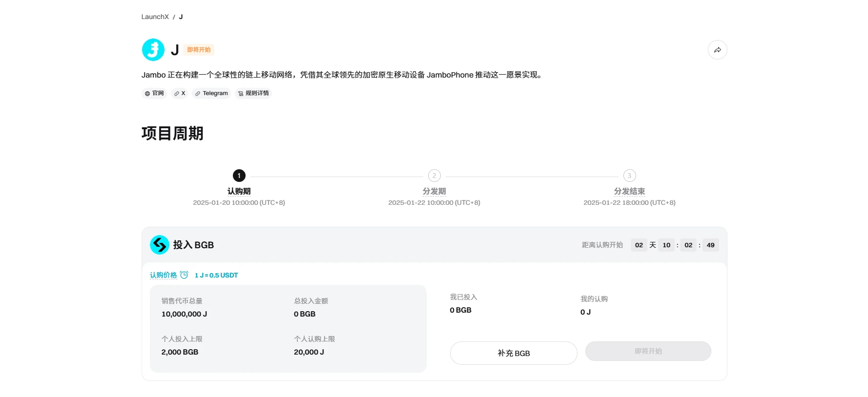Click the 分发期 stage label

coord(434,191)
